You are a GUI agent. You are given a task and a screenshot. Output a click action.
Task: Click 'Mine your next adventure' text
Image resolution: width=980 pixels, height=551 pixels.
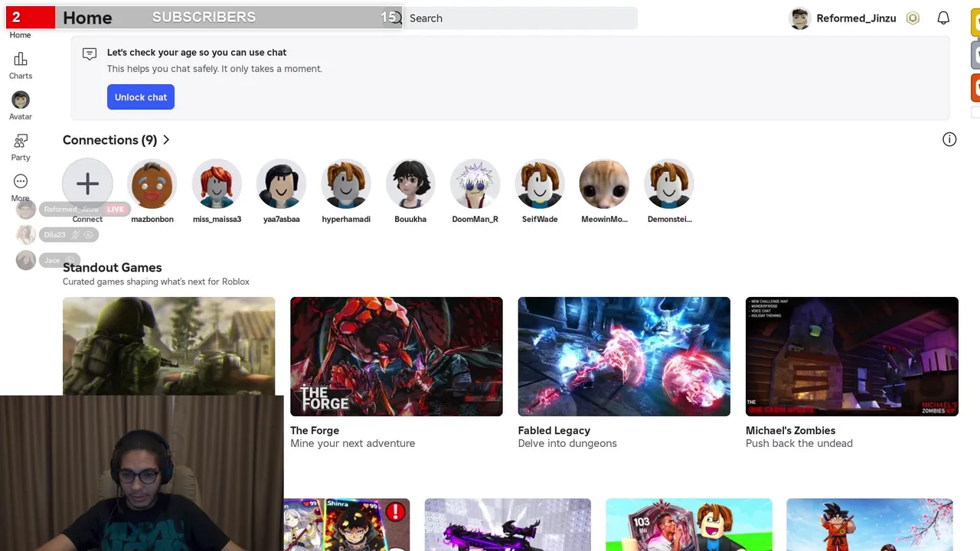tap(352, 443)
